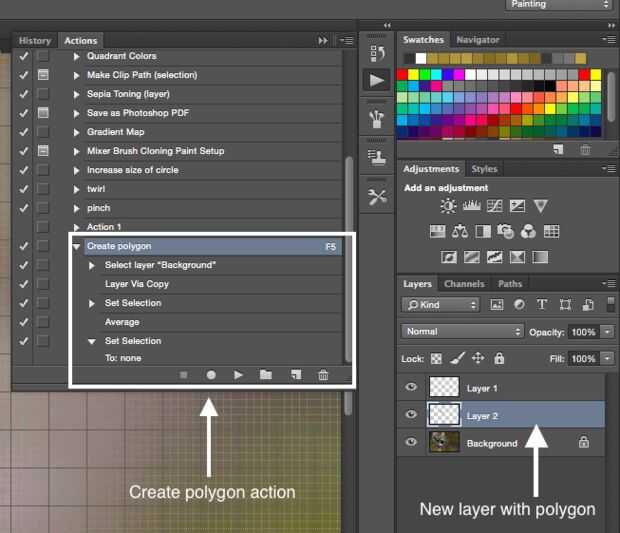Hide Layer 2 using its eye icon
Screen dimensions: 620x533
point(411,414)
